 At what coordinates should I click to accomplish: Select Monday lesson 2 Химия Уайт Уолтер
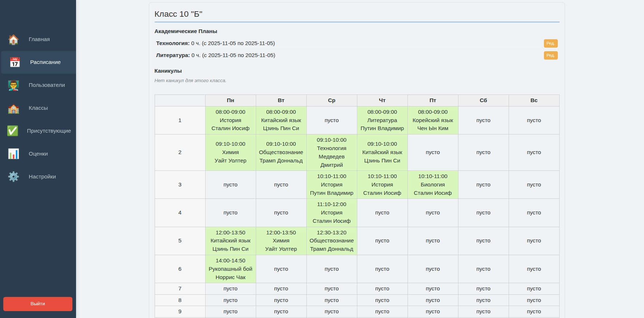pyautogui.click(x=231, y=152)
